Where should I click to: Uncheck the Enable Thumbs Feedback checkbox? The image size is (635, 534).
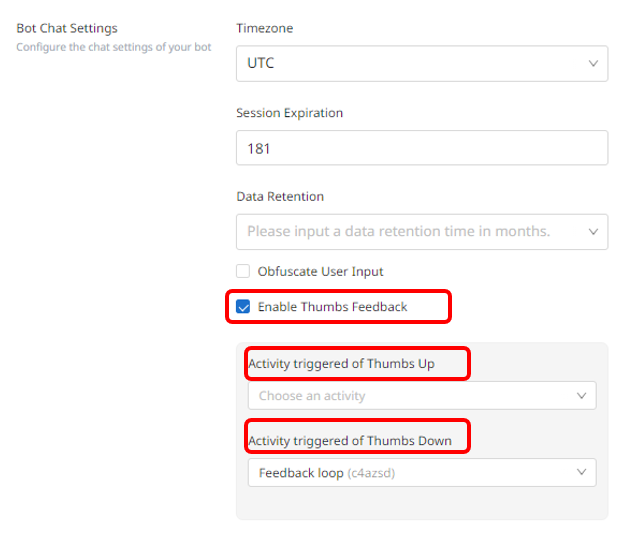coord(243,306)
